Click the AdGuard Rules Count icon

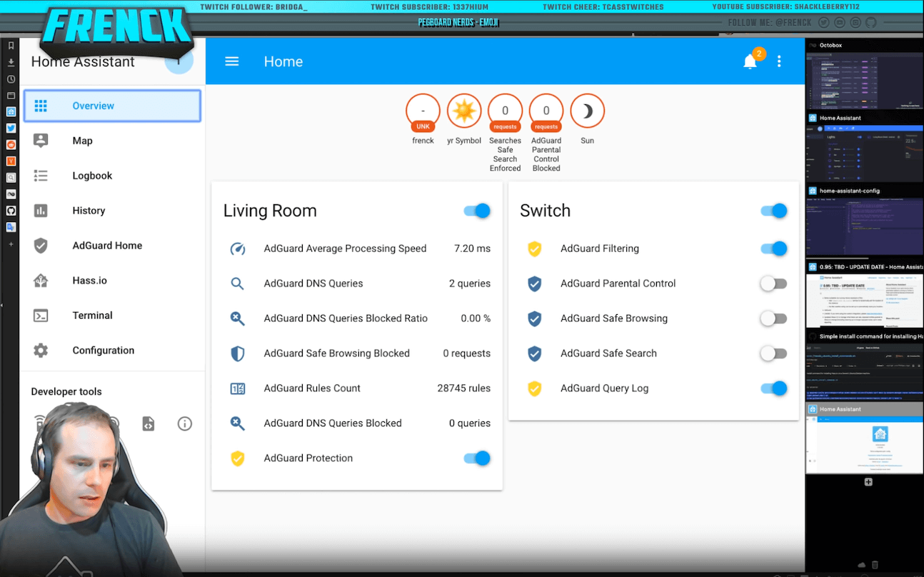pyautogui.click(x=238, y=388)
